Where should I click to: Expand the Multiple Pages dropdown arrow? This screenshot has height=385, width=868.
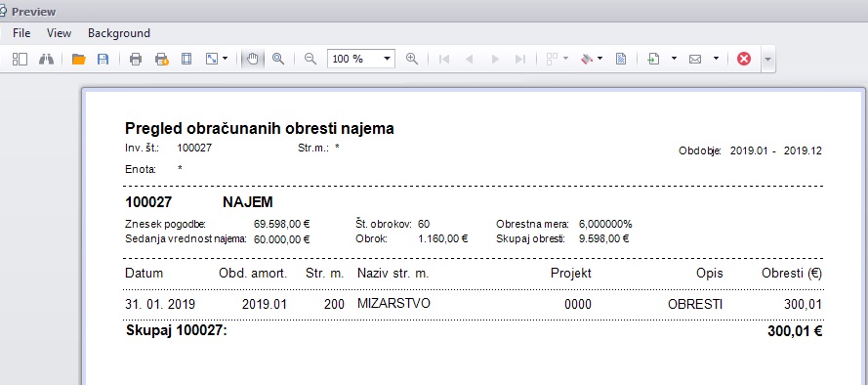click(565, 59)
